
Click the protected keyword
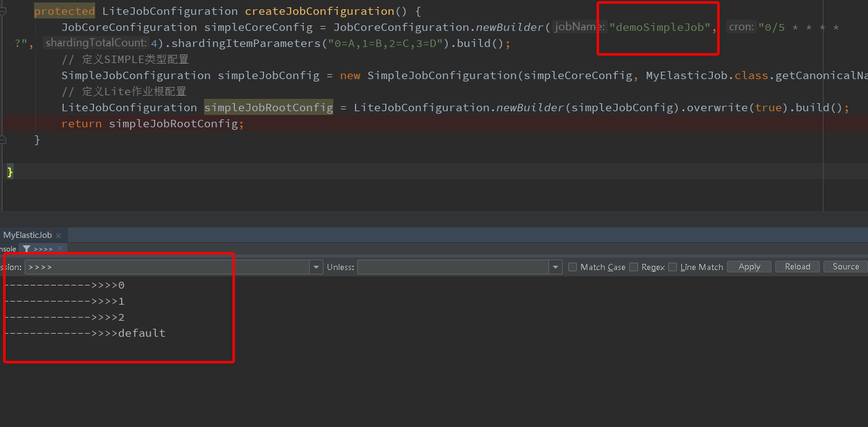pos(64,11)
